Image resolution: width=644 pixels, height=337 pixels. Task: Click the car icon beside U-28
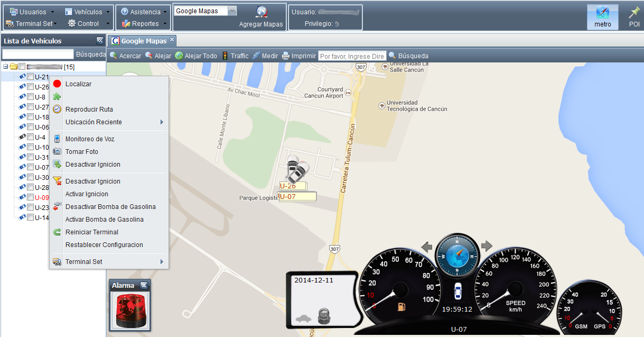point(23,188)
